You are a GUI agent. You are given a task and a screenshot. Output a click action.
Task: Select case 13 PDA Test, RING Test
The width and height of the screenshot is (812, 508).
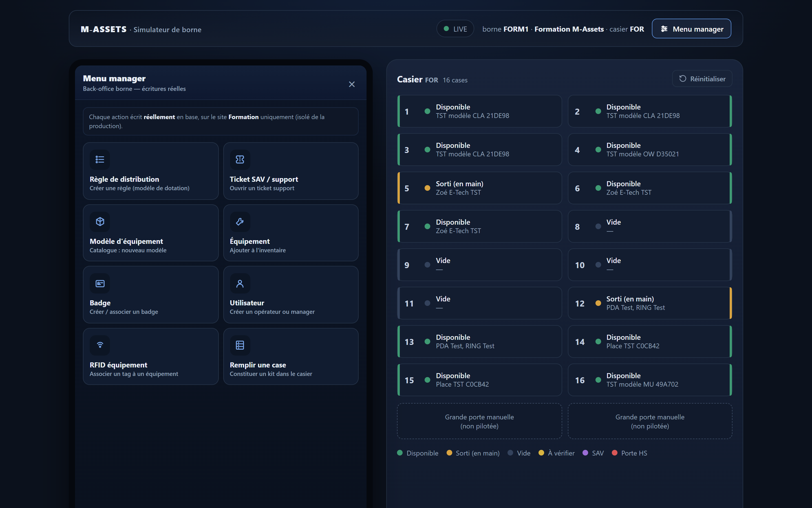(480, 341)
